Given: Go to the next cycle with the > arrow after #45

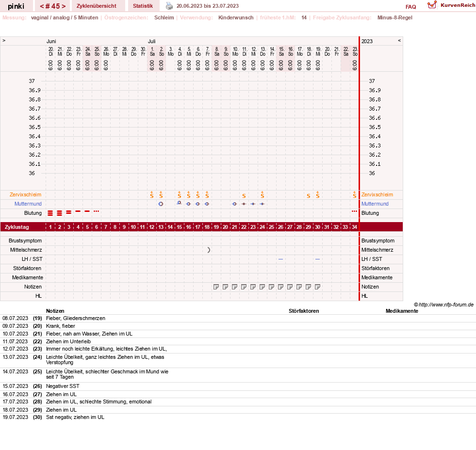Looking at the screenshot, I should pyautogui.click(x=64, y=6).
